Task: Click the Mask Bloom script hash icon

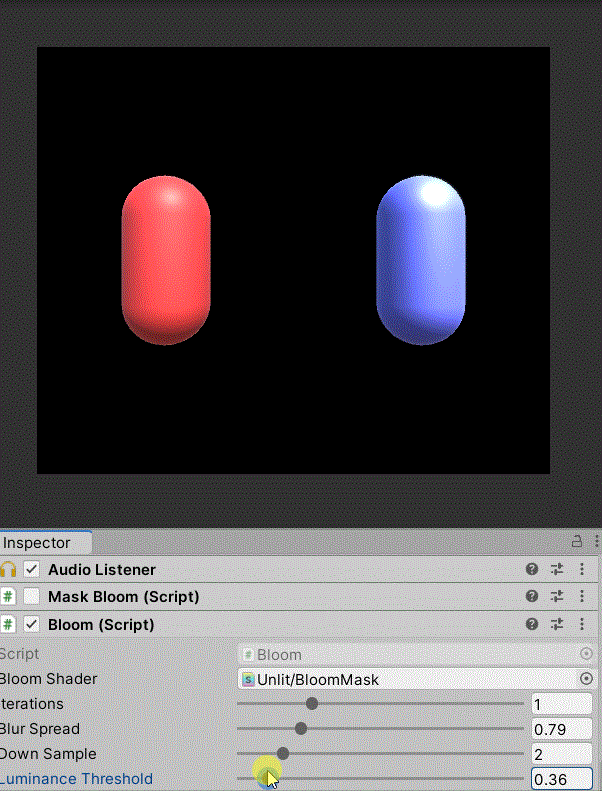Action: coord(8,597)
